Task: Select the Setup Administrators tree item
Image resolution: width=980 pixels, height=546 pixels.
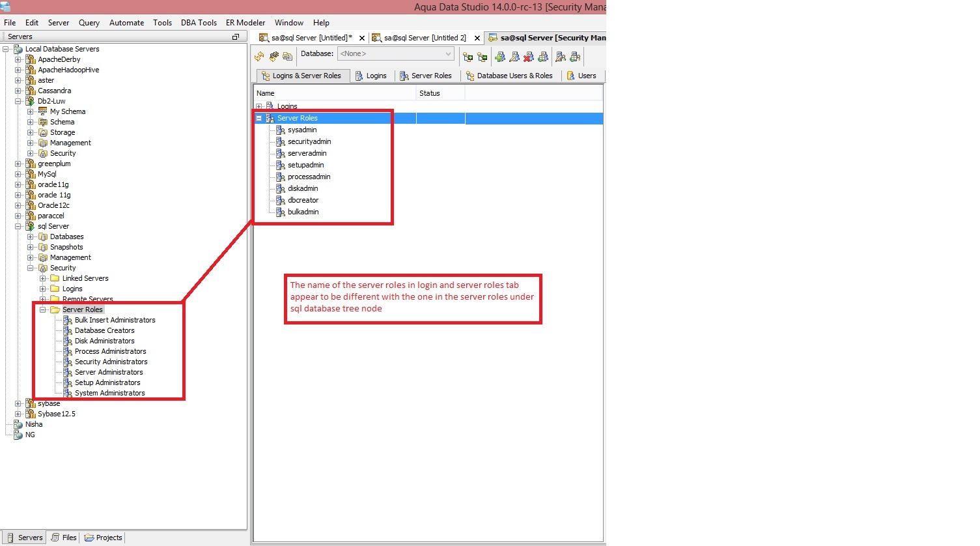Action: pos(107,382)
